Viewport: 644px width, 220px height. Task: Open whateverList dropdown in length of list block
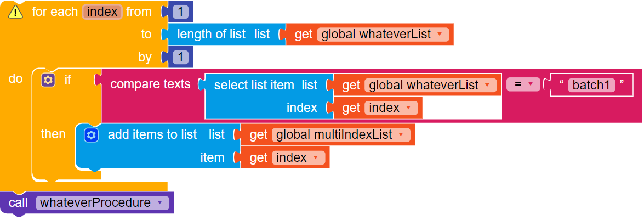click(440, 35)
